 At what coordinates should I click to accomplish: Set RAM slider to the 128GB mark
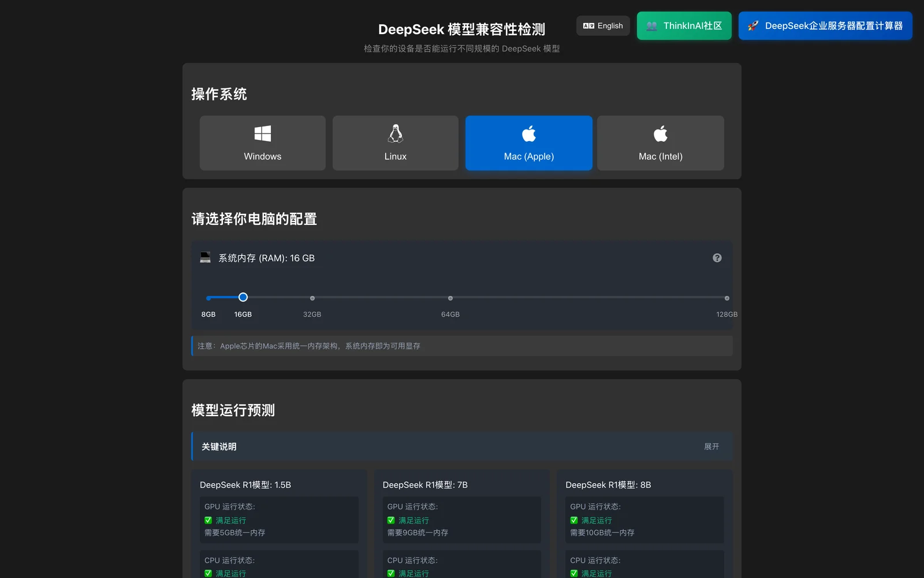(727, 298)
